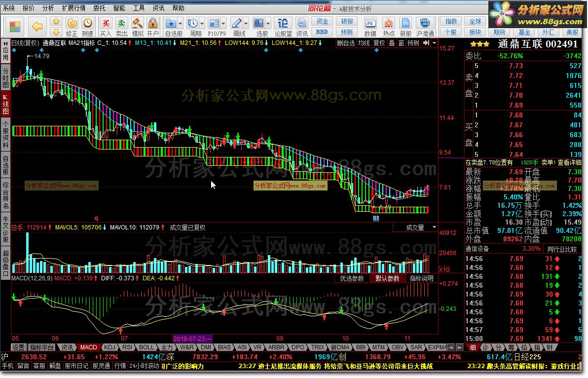Viewport: 588px width, 378px height.
Task: Open the 系统 menu
Action: (8, 8)
